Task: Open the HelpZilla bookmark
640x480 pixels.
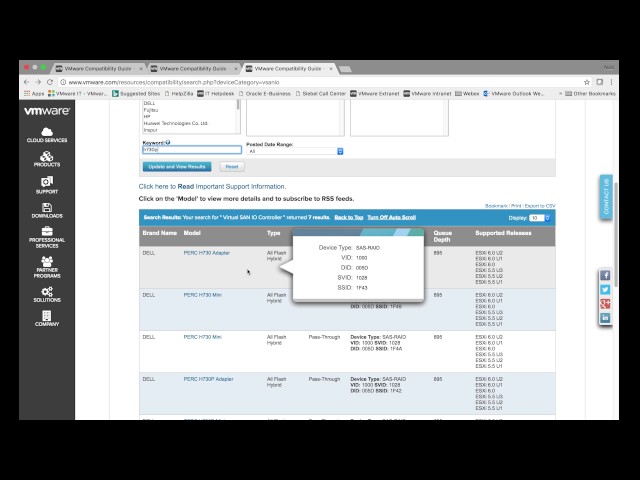Action: (179, 93)
